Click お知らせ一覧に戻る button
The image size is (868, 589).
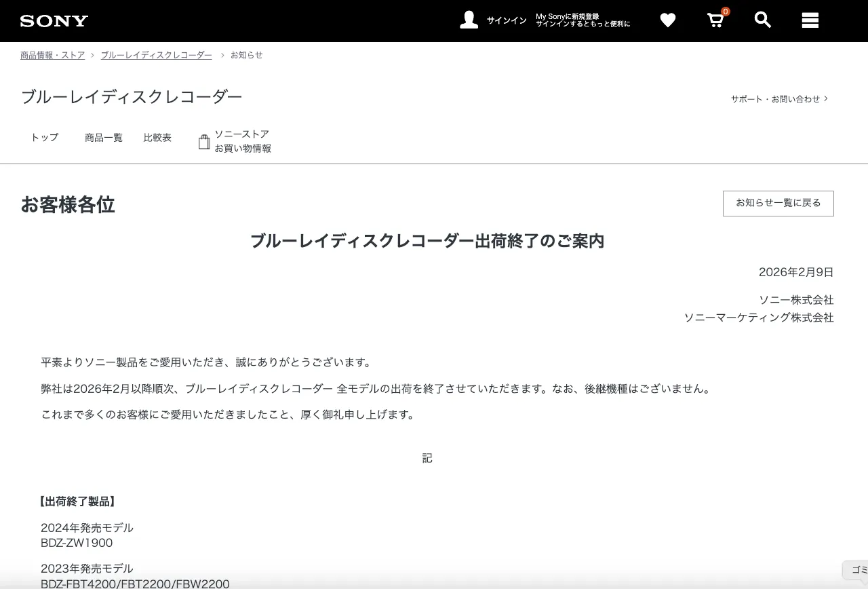(x=778, y=204)
